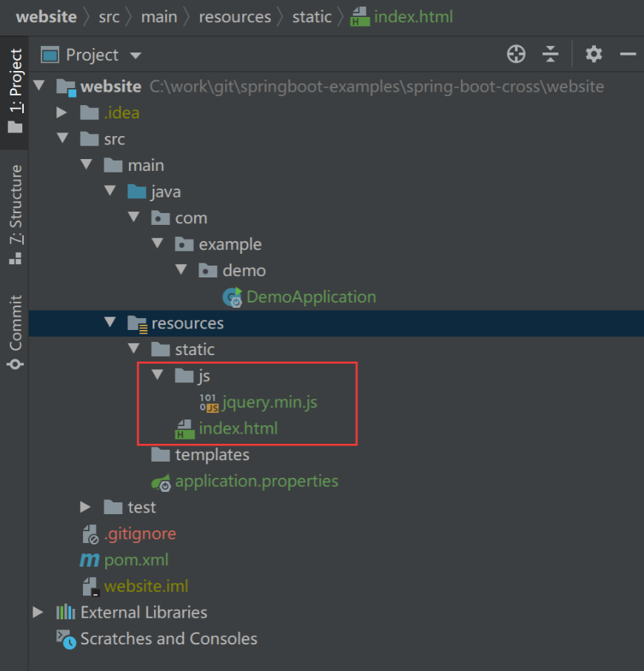Image resolution: width=644 pixels, height=671 pixels.
Task: Open the Project panel settings gear
Action: (594, 54)
